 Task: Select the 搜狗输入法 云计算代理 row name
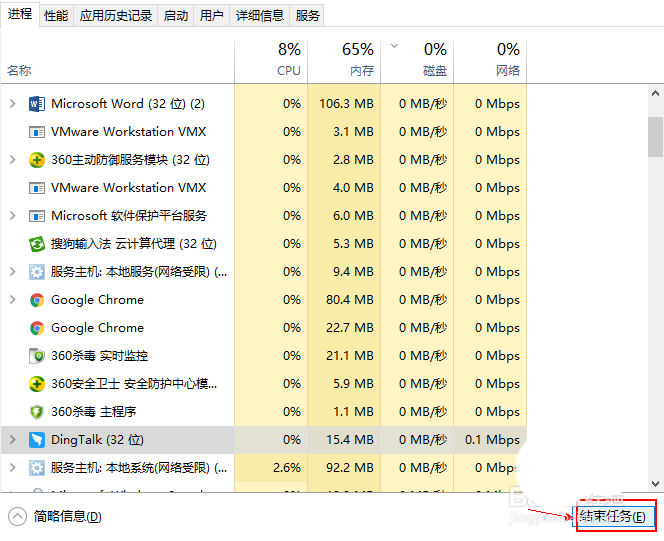134,244
